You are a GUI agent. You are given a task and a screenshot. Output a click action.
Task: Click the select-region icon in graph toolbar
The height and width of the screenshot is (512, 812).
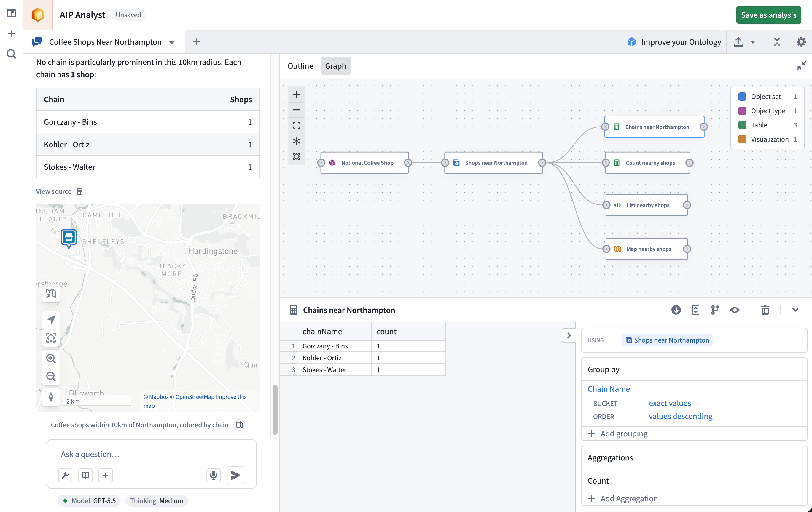point(296,156)
